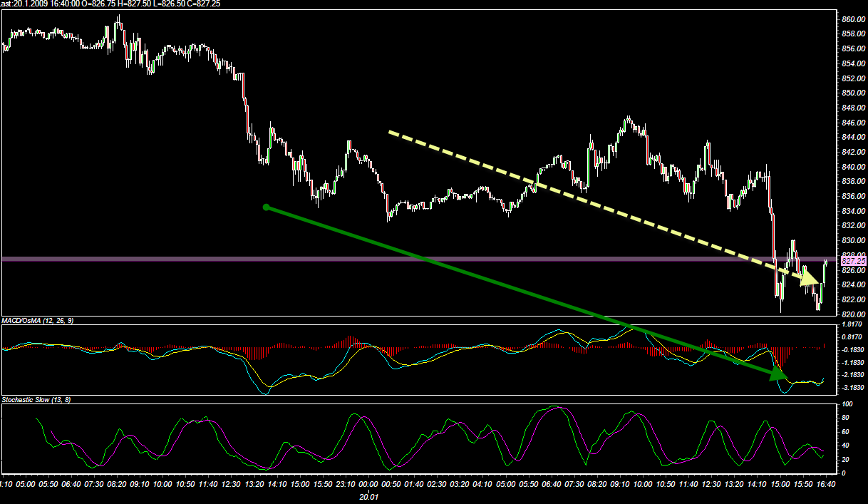
Task: Click the 820.00 price axis label
Action: (x=852, y=314)
